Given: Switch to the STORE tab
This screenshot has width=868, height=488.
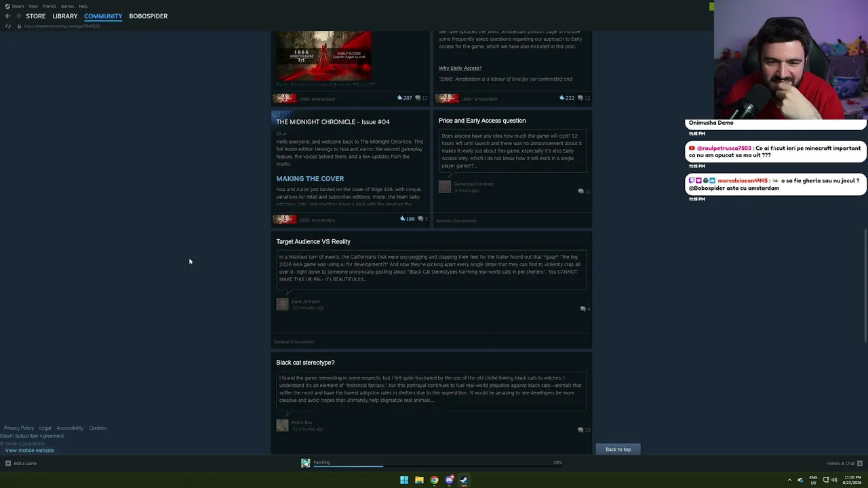Looking at the screenshot, I should click(36, 16).
